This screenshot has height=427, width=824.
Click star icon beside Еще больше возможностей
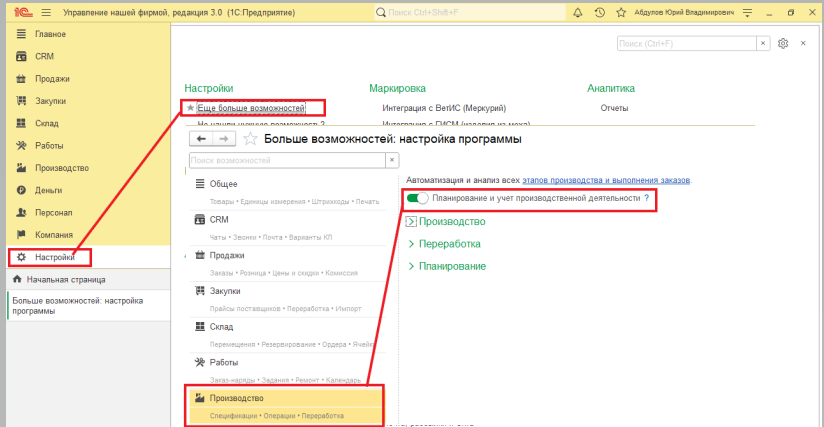pyautogui.click(x=190, y=108)
